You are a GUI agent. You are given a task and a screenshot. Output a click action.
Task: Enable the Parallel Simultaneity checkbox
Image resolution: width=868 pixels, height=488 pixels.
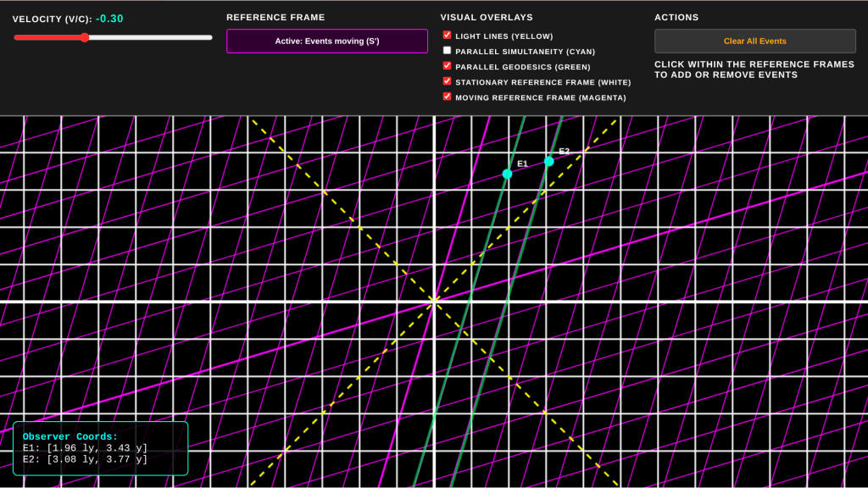pos(448,51)
